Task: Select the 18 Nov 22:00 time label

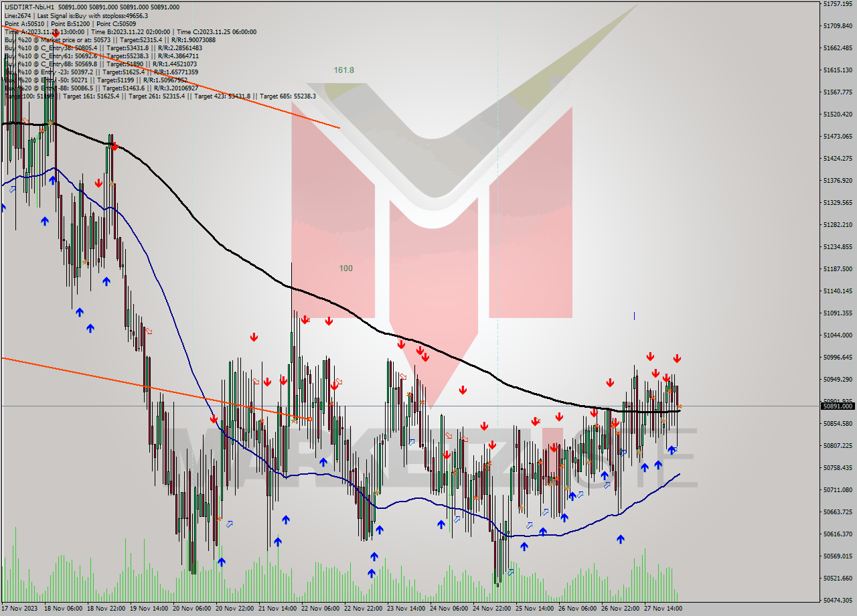Action: (x=106, y=609)
